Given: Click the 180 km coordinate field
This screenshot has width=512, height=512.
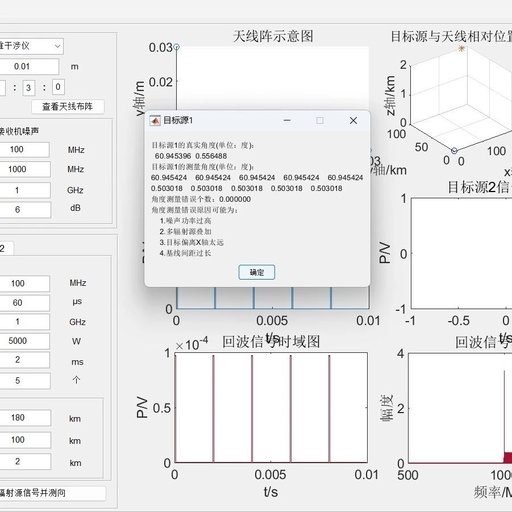Looking at the screenshot, I should [25, 418].
